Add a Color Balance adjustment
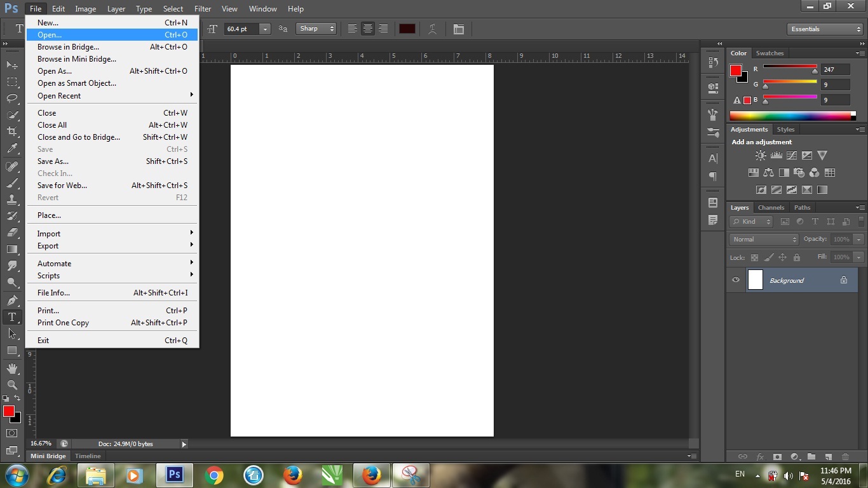868x488 pixels. click(768, 172)
